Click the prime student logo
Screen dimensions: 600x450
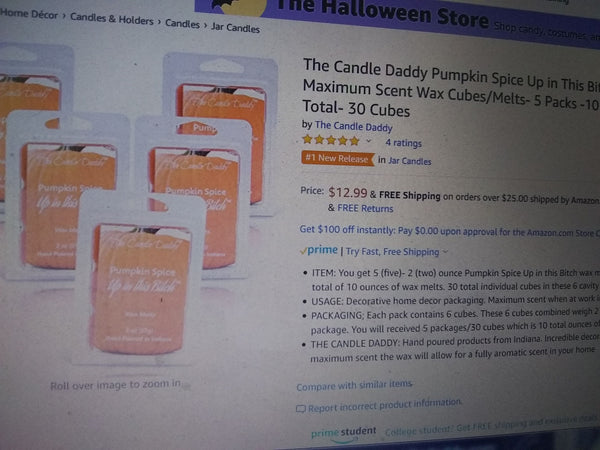pos(344,433)
